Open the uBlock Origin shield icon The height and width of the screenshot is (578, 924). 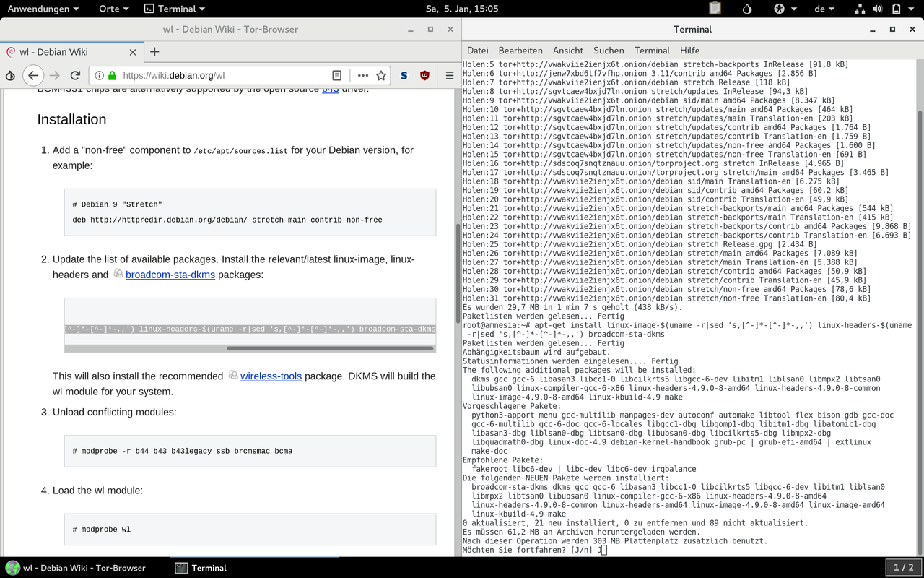pyautogui.click(x=424, y=75)
